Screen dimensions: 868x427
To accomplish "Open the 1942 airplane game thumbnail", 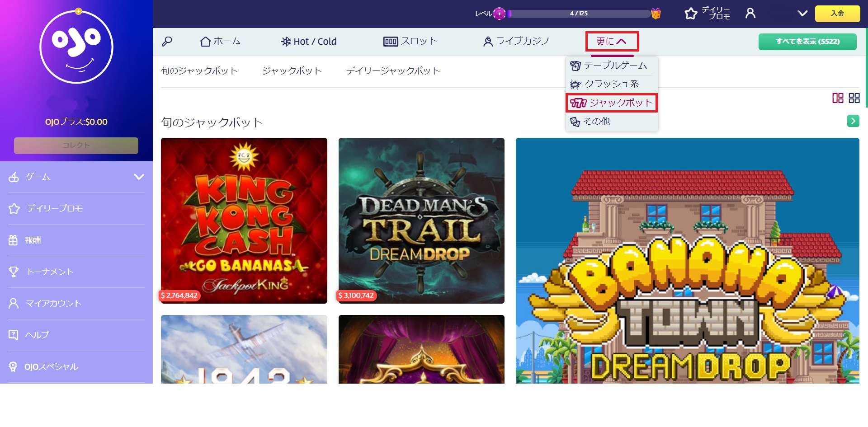I will coord(244,349).
